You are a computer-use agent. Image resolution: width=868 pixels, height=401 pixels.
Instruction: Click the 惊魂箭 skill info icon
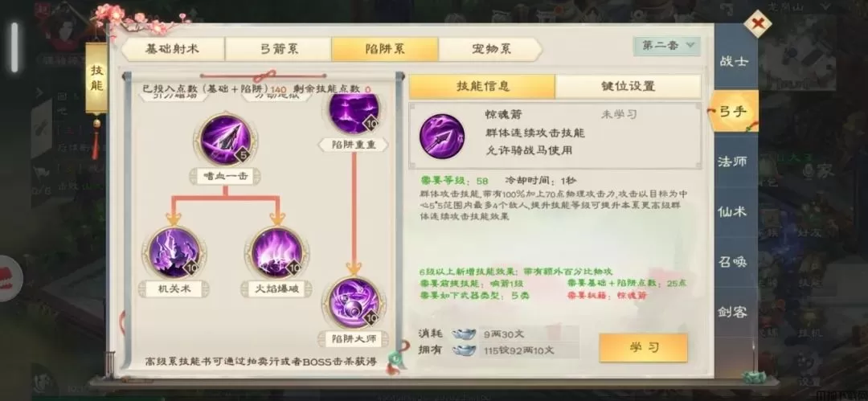(x=442, y=136)
